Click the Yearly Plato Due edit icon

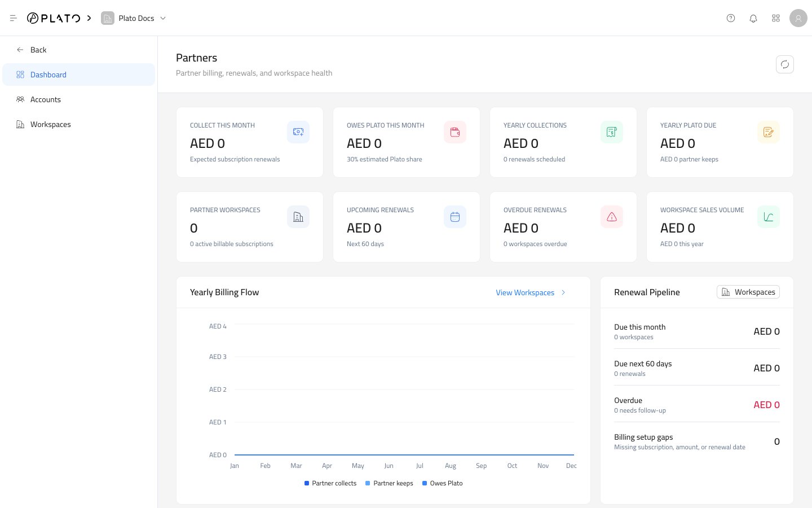tap(769, 132)
